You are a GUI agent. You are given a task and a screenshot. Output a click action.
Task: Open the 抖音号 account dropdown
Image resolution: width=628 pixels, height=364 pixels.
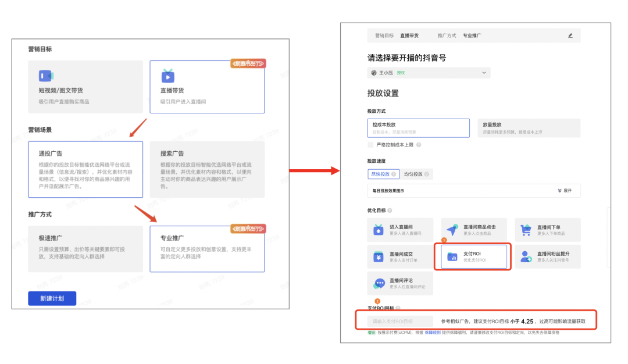tap(429, 73)
